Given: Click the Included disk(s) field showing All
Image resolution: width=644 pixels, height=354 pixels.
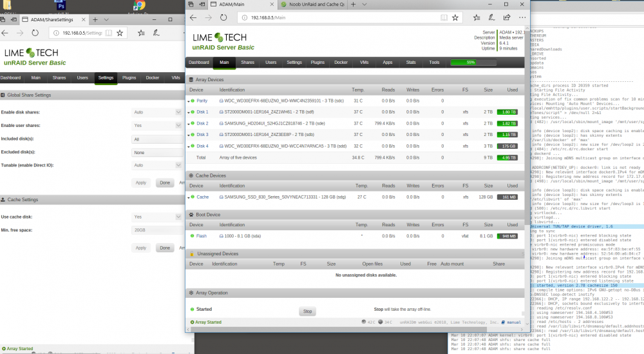Looking at the screenshot, I should 157,139.
